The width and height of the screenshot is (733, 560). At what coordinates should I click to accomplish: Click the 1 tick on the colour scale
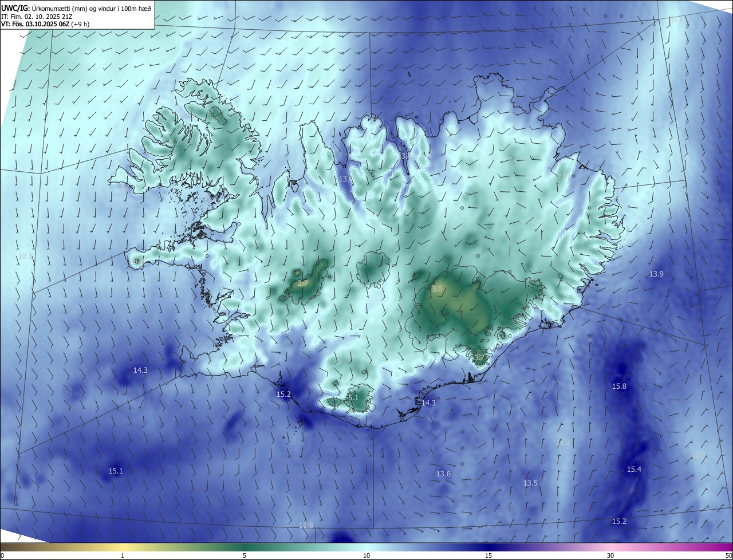123,555
